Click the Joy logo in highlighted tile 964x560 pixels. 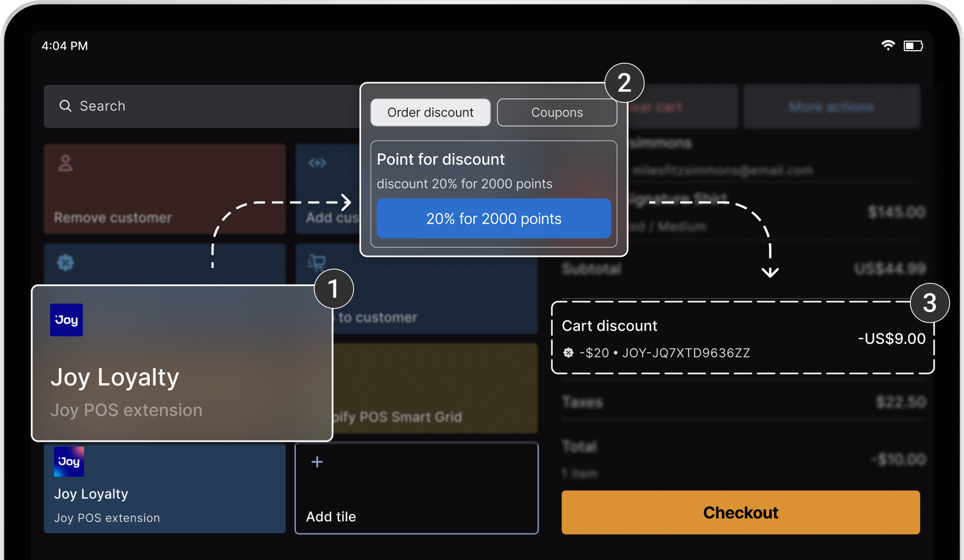click(x=66, y=320)
